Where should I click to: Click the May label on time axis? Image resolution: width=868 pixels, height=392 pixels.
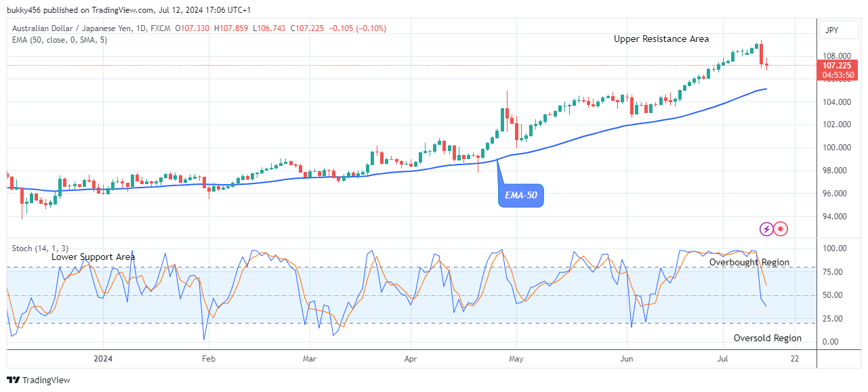[x=516, y=358]
